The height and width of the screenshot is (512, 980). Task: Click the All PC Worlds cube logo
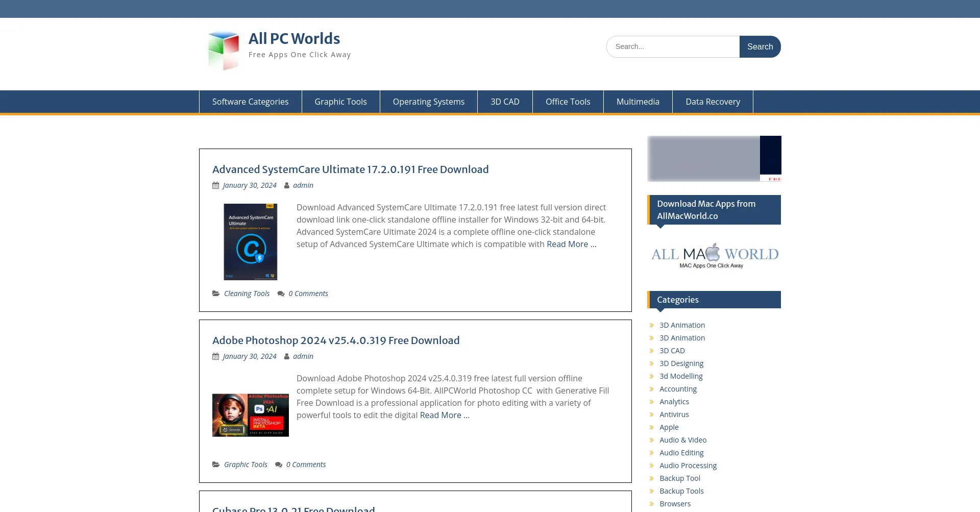pyautogui.click(x=224, y=51)
